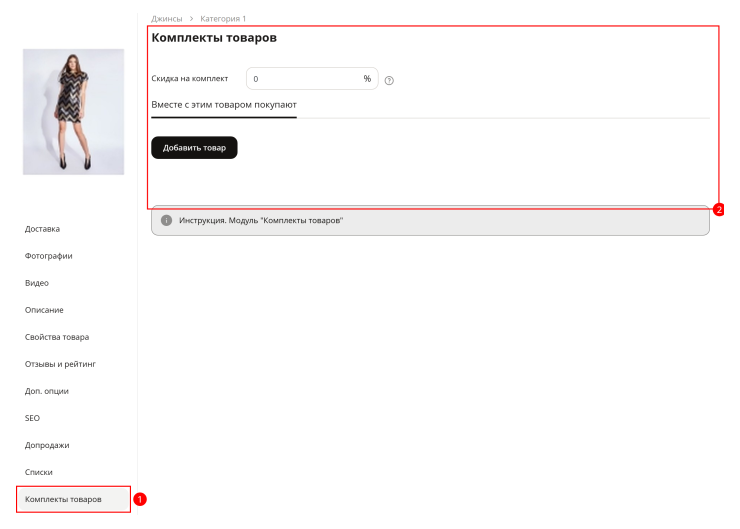Go to Допродажи in sidebar
This screenshot has width=740, height=529.
point(47,445)
